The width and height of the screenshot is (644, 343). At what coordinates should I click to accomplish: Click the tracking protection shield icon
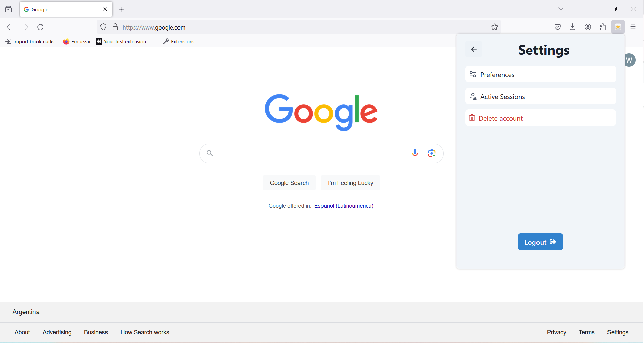pyautogui.click(x=103, y=27)
